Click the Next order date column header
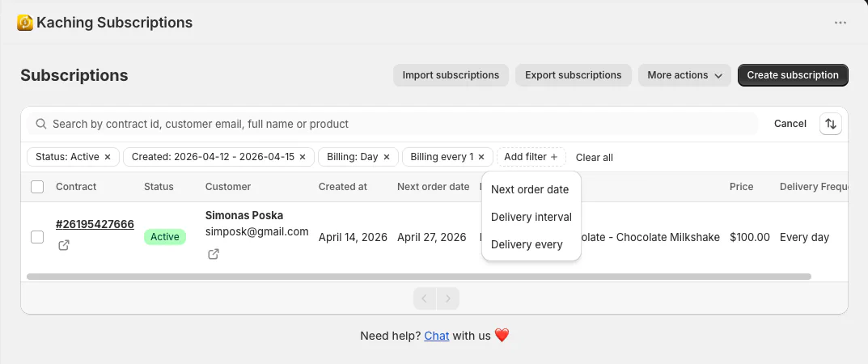Image resolution: width=868 pixels, height=364 pixels. 433,187
